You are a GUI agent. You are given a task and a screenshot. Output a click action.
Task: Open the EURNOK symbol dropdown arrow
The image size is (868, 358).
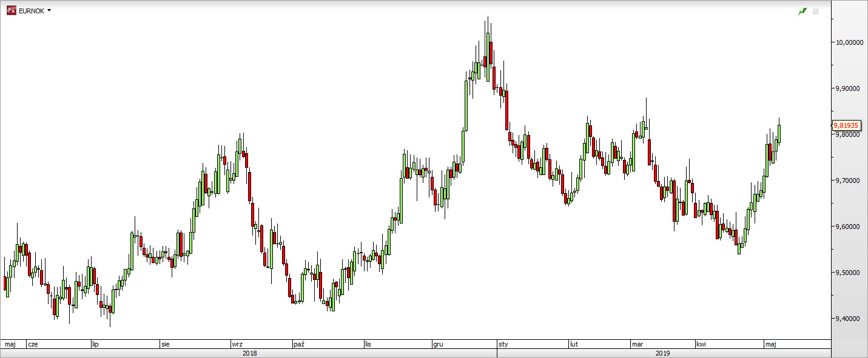(x=49, y=11)
